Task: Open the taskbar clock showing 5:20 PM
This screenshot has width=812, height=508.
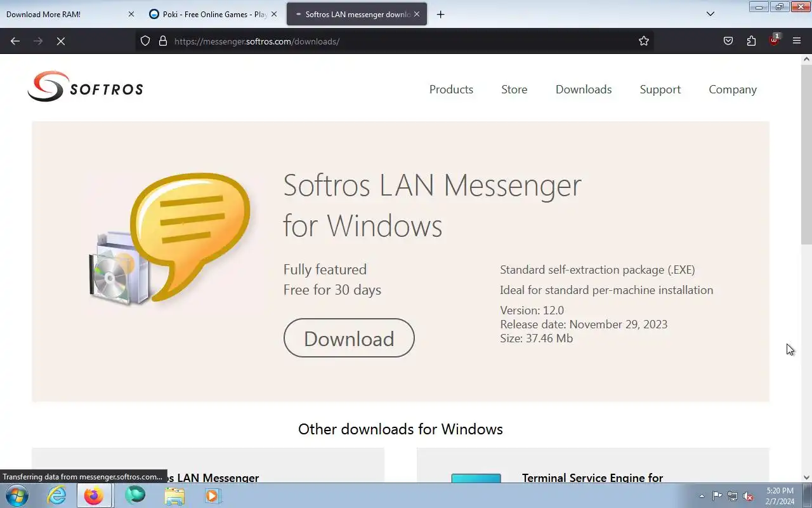Action: click(x=780, y=496)
